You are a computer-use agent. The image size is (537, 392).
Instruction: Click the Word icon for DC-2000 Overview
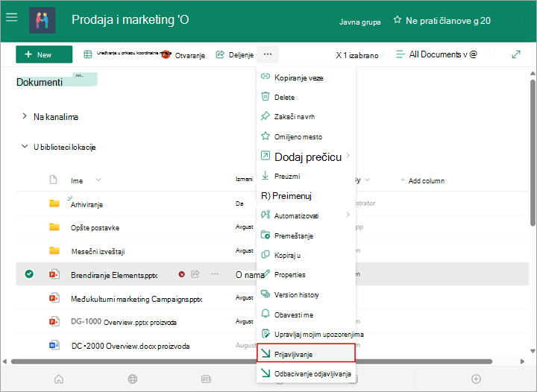pyautogui.click(x=54, y=345)
